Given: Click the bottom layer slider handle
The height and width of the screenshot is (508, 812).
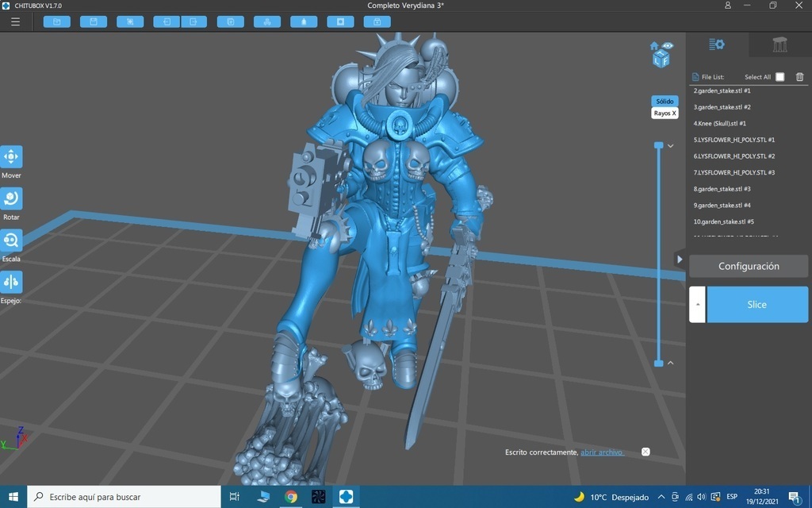Looking at the screenshot, I should click(659, 364).
